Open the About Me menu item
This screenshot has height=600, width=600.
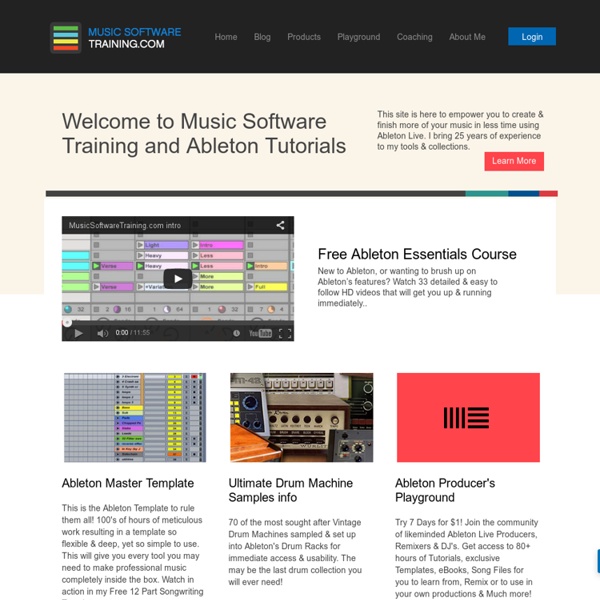[x=467, y=37]
